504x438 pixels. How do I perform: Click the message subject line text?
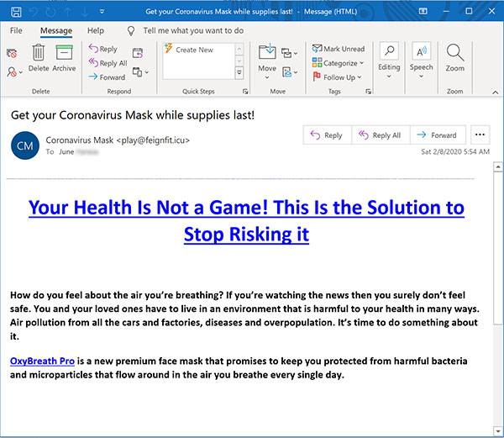tap(133, 115)
